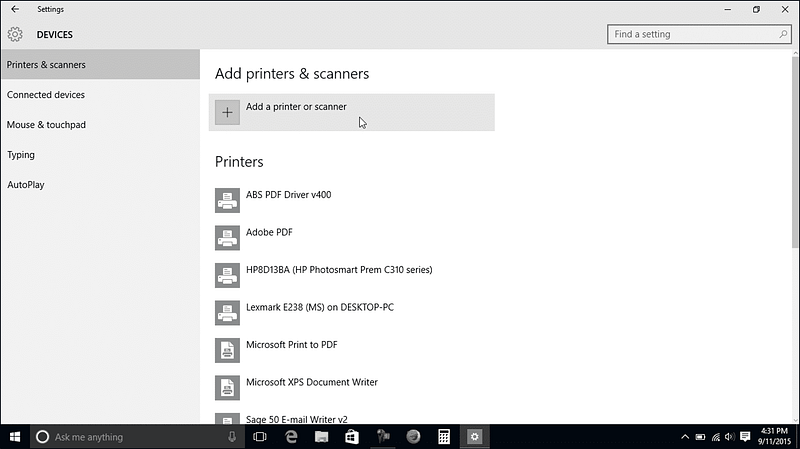Click the Ask me anything search box
The width and height of the screenshot is (800, 449).
135,437
